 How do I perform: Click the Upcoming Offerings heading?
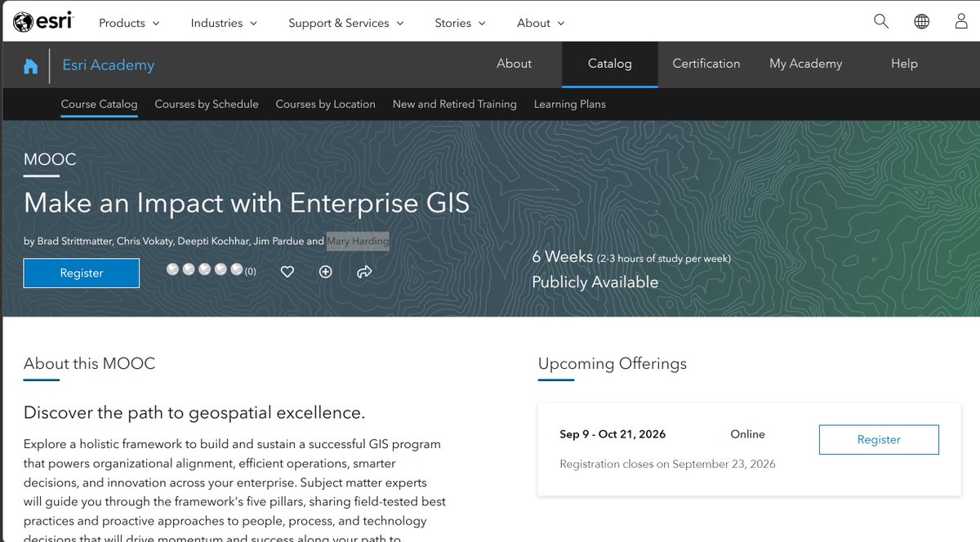[612, 364]
